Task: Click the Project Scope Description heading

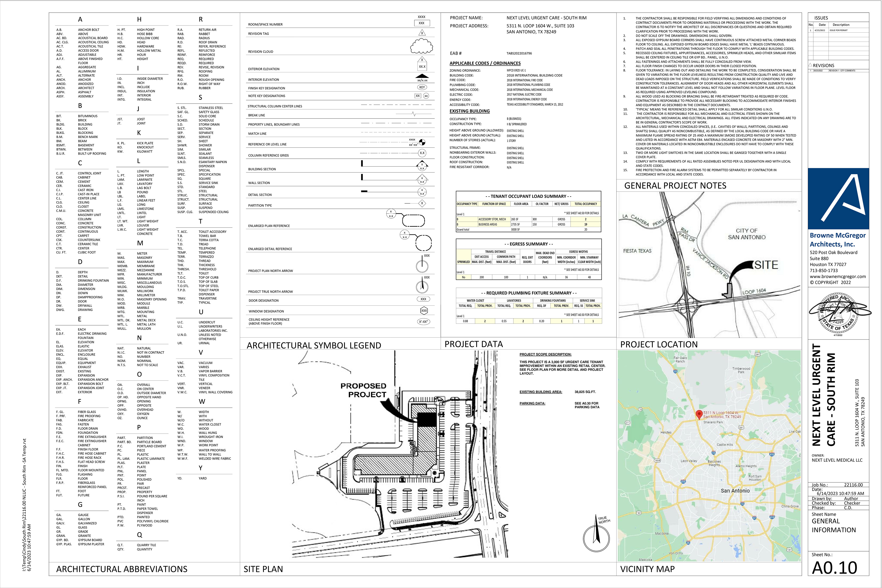Action: [545, 354]
